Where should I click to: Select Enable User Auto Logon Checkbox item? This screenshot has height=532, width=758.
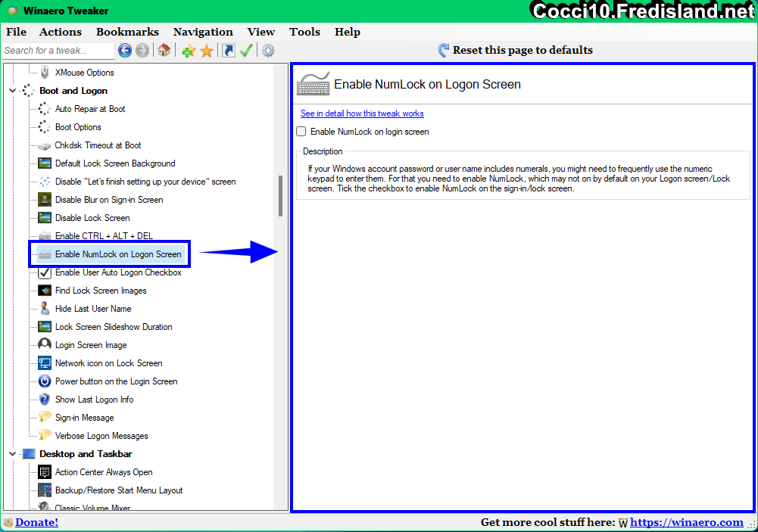point(118,272)
